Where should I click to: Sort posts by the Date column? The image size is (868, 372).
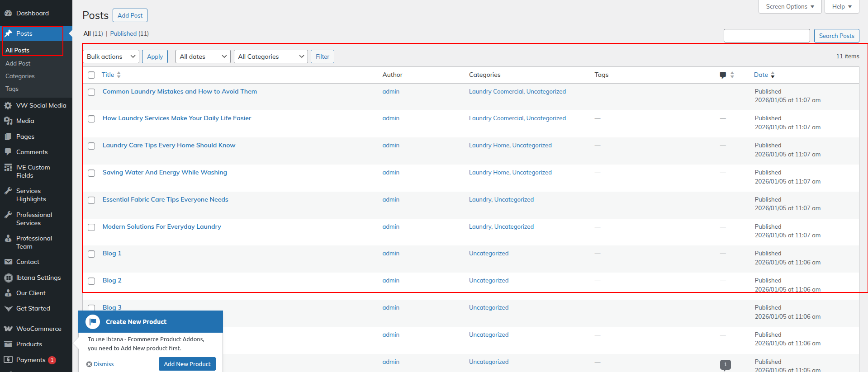[x=761, y=75]
